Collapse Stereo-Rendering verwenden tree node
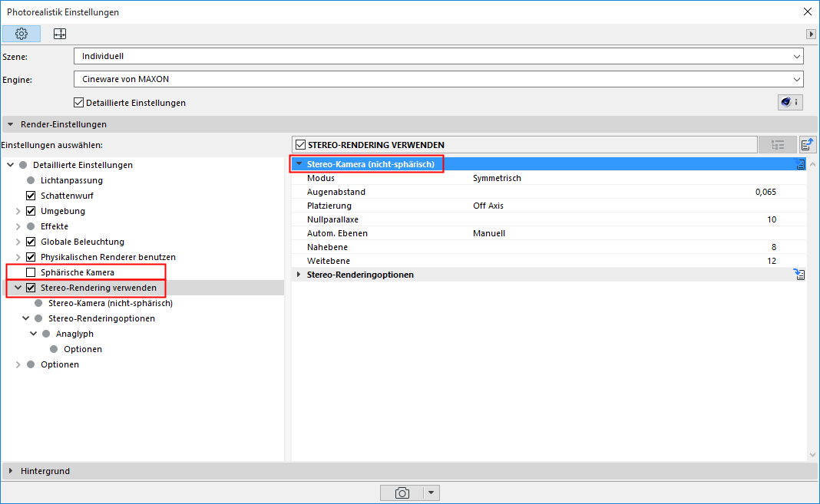The width and height of the screenshot is (820, 504). tap(18, 288)
